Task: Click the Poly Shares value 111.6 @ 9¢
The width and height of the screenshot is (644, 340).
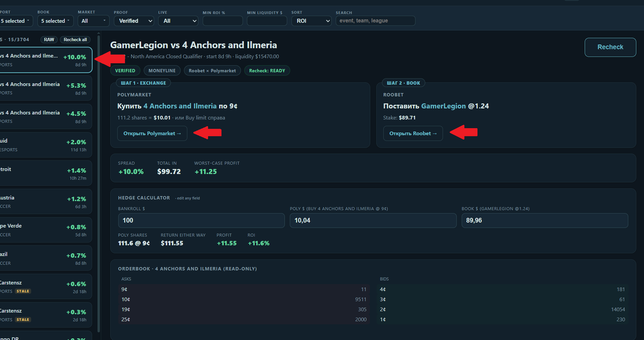Action: click(134, 243)
